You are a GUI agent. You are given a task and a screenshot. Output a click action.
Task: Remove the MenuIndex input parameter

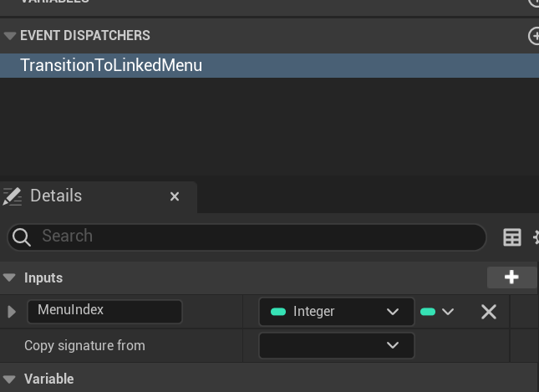pyautogui.click(x=489, y=312)
